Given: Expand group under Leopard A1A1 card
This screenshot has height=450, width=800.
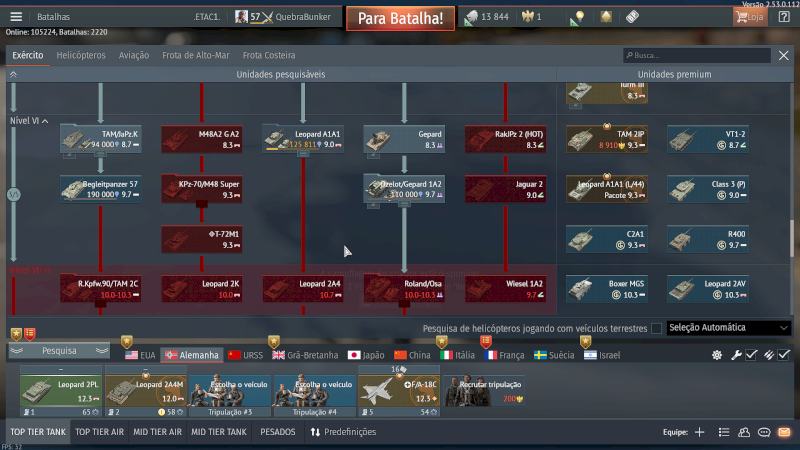Looking at the screenshot, I should click(303, 154).
